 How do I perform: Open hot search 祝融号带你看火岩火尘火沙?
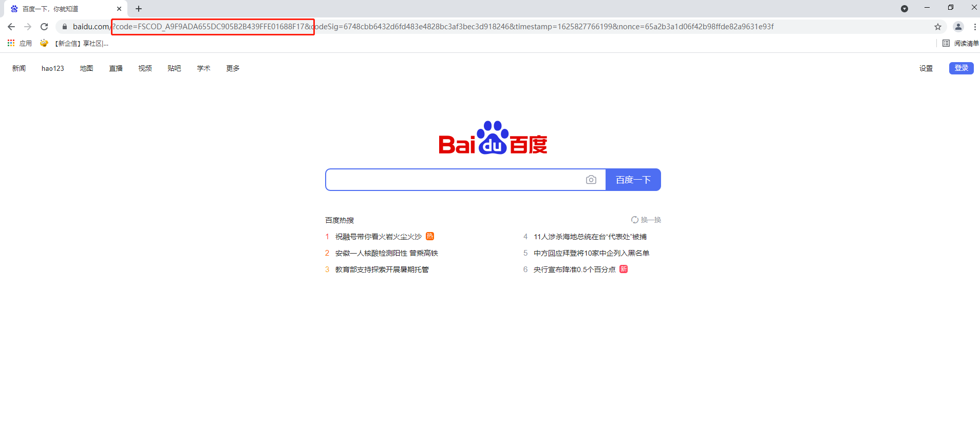point(379,237)
